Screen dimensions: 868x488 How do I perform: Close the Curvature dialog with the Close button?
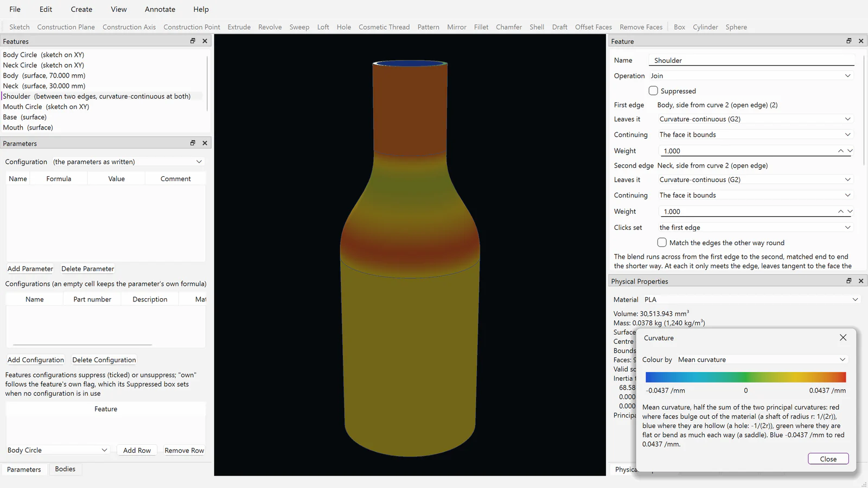[x=828, y=459]
